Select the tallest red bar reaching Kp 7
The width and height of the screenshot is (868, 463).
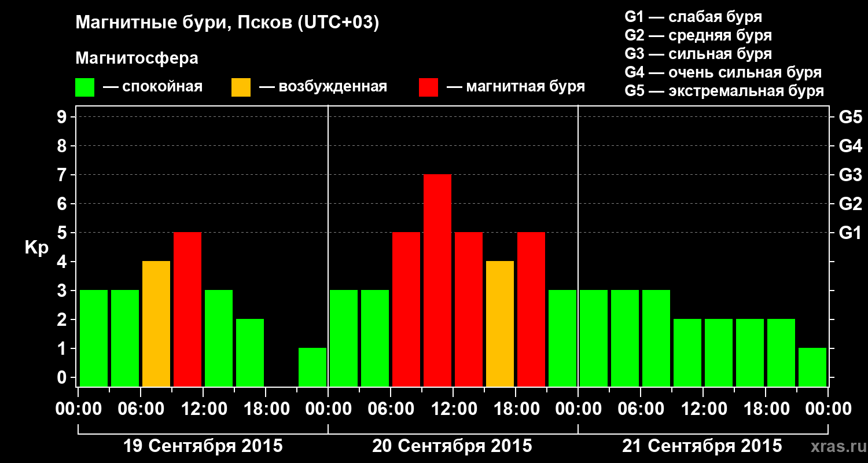(437, 280)
